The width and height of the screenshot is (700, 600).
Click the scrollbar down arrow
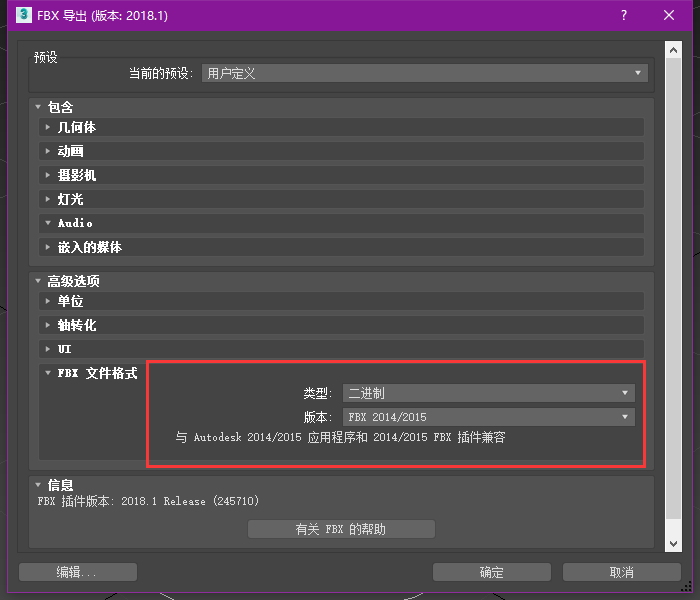tap(673, 543)
